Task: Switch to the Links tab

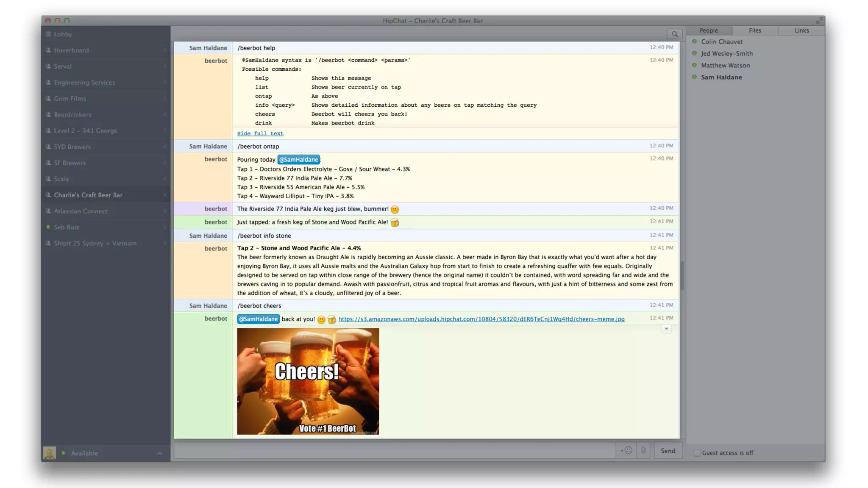Action: click(801, 30)
